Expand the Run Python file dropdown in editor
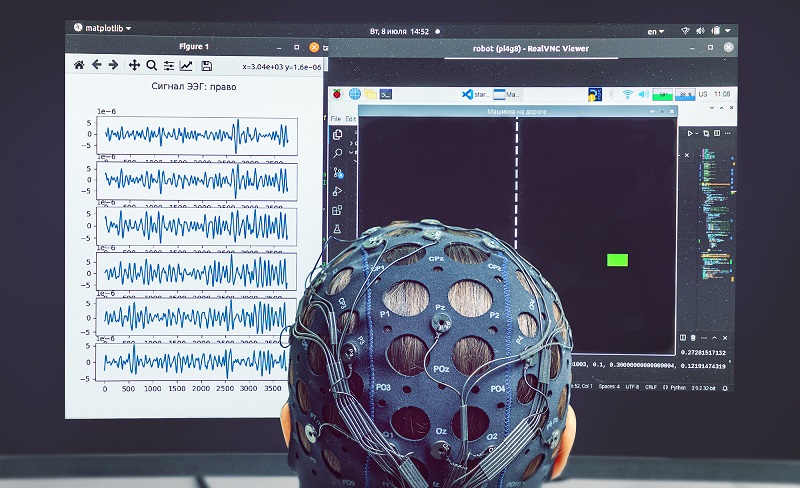This screenshot has width=800, height=488. point(699,132)
